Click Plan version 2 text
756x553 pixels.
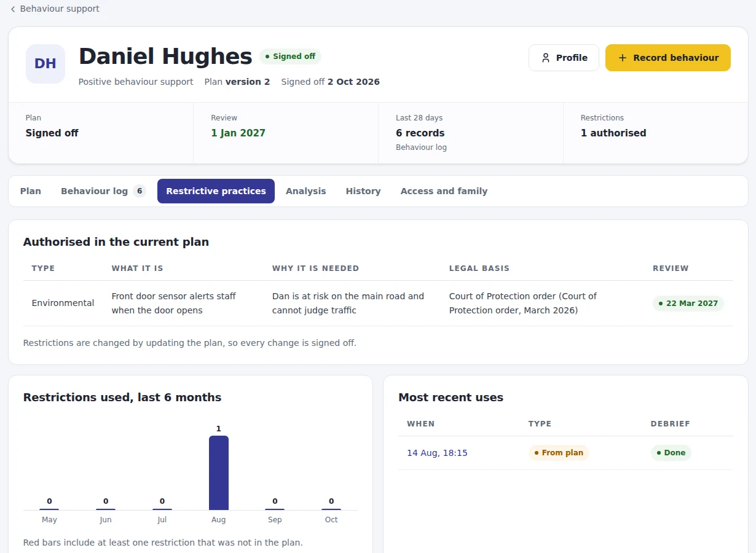[x=237, y=82]
